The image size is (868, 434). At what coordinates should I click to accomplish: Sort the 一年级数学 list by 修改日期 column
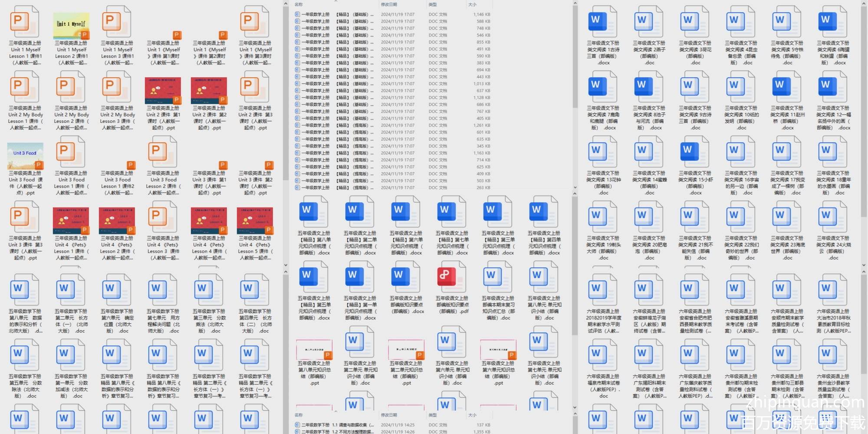click(x=389, y=4)
